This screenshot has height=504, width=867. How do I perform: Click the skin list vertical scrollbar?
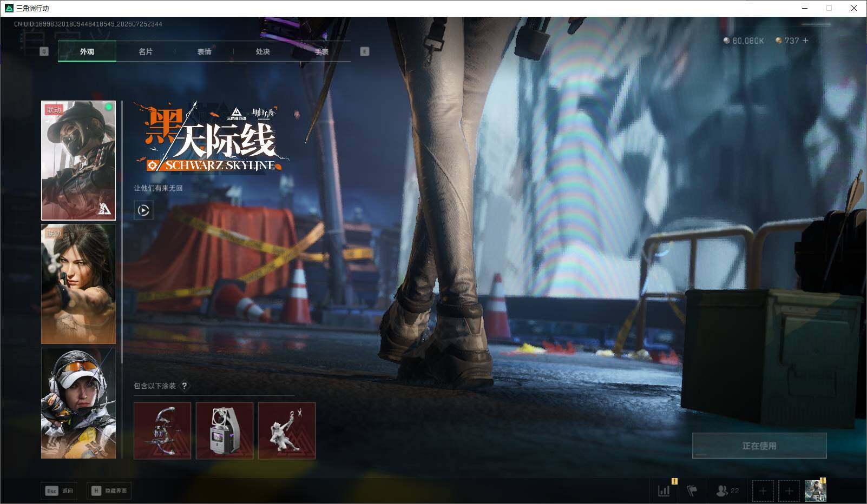(122, 233)
